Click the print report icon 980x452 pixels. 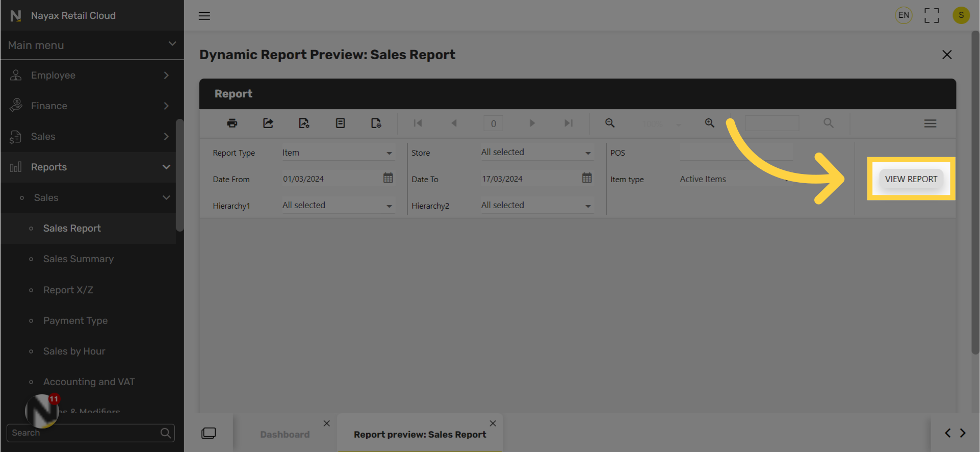point(232,123)
